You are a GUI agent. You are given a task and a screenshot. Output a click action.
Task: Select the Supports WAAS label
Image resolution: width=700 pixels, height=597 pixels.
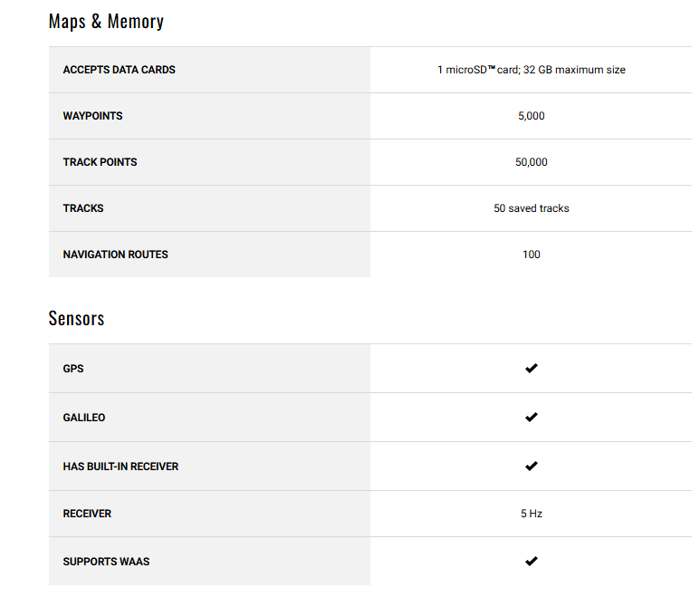[106, 562]
